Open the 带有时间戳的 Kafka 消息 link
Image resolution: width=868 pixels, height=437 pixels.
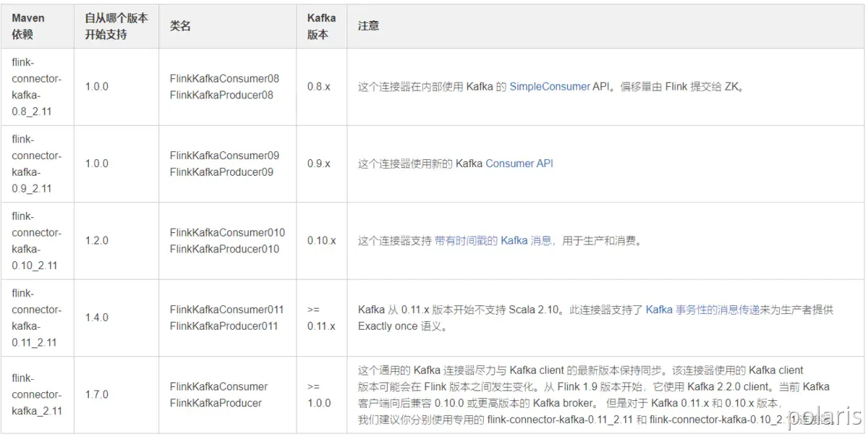[493, 241]
